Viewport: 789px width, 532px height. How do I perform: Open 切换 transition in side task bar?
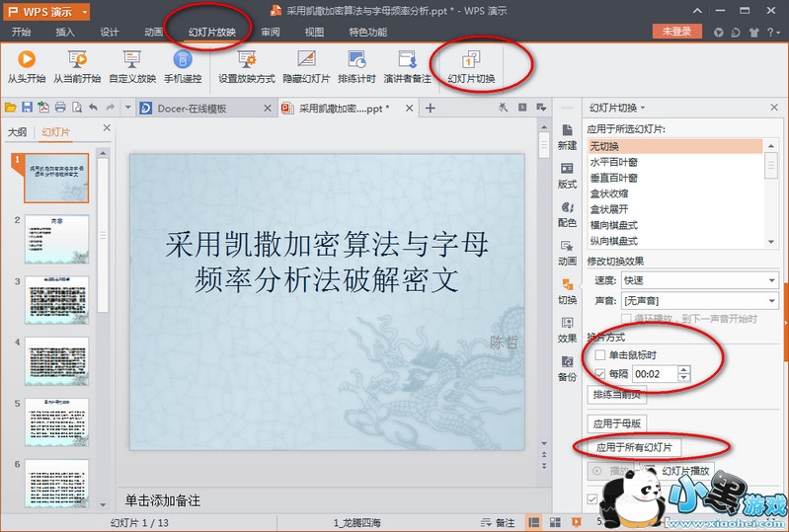pyautogui.click(x=567, y=291)
